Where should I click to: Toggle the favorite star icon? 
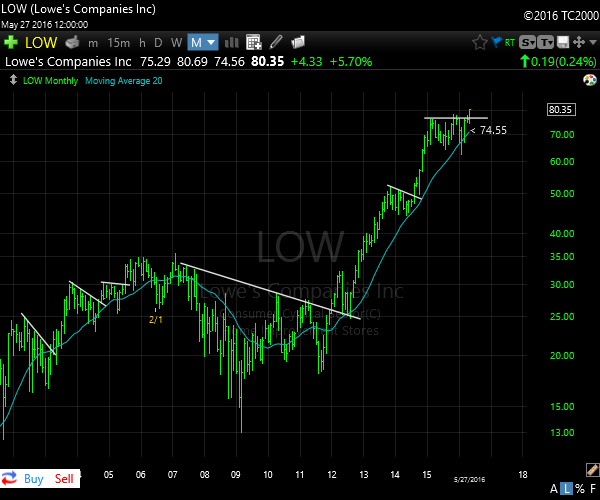tap(479, 42)
